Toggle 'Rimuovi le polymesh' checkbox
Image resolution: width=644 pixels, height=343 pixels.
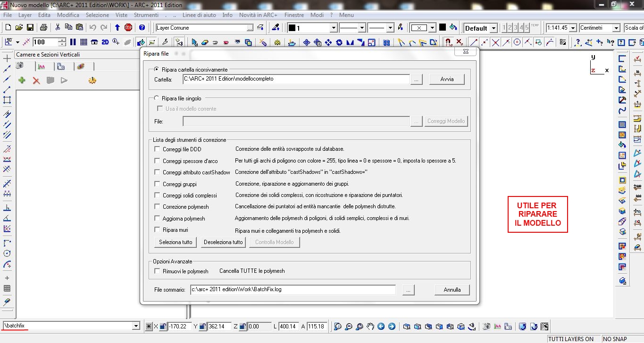[158, 271]
